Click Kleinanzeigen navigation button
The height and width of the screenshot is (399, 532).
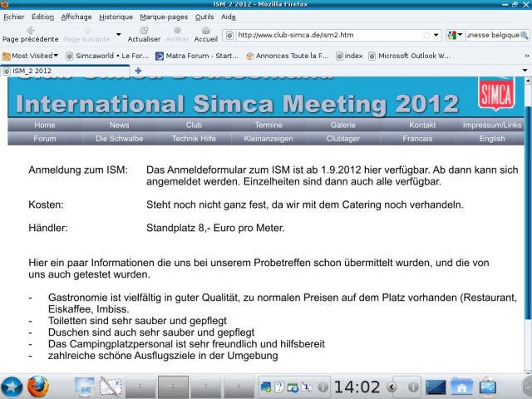(x=268, y=139)
